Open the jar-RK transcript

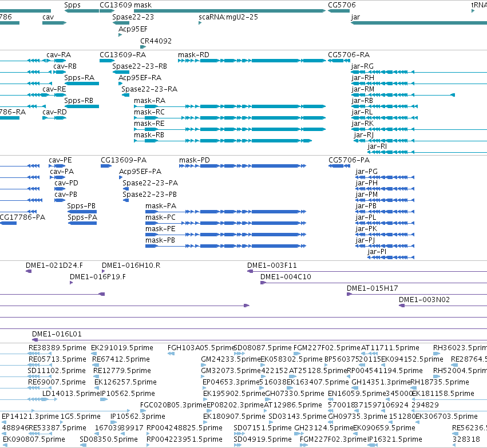(x=419, y=129)
